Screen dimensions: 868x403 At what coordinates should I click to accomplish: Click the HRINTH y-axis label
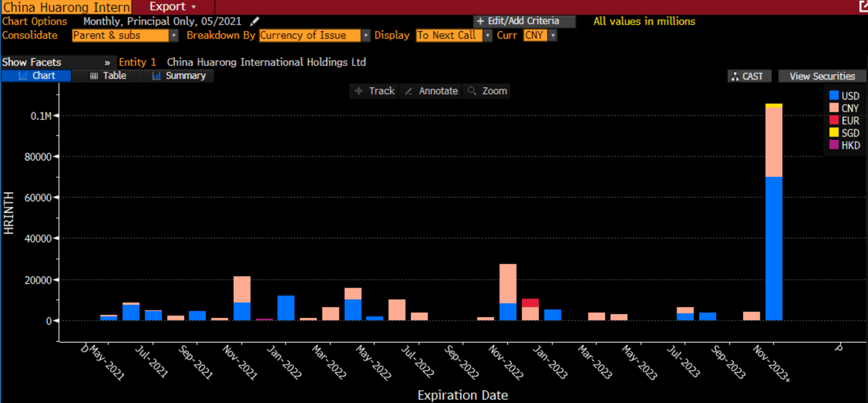click(9, 213)
